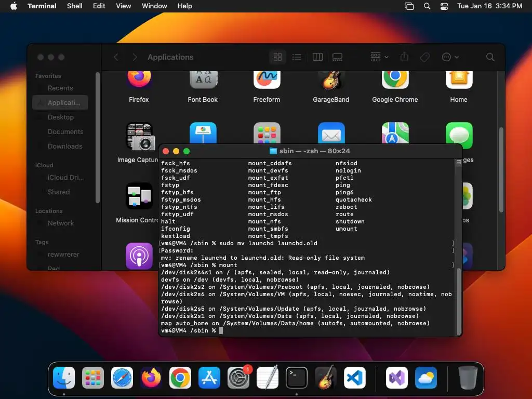Open Weather app from the Dock
Image resolution: width=532 pixels, height=399 pixels.
(x=426, y=378)
